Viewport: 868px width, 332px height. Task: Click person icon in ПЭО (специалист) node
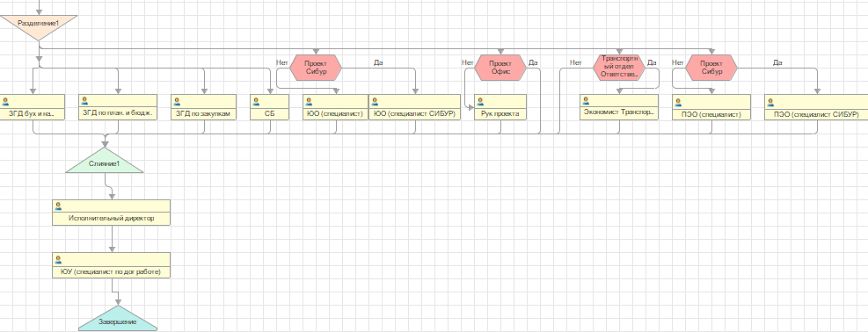[x=679, y=101]
